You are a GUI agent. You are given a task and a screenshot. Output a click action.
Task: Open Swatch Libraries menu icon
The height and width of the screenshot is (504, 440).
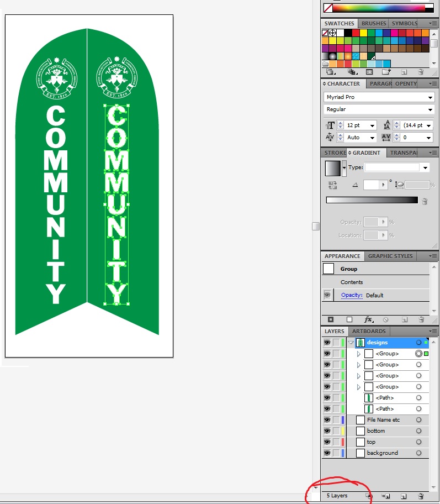(x=330, y=72)
